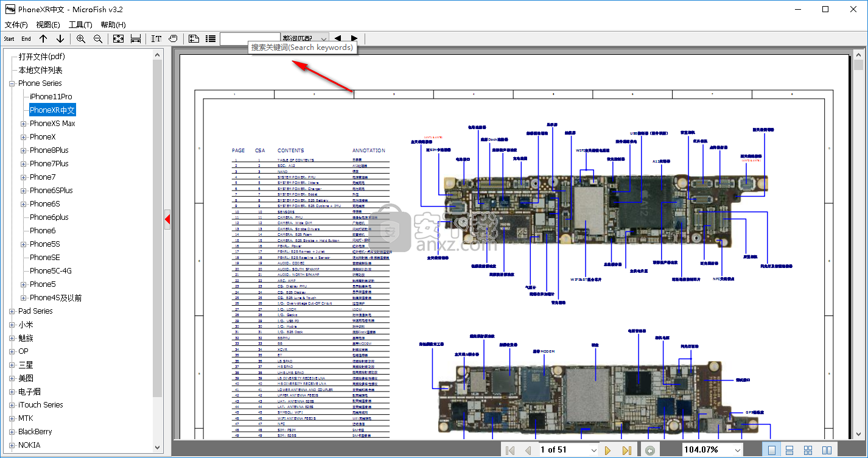Click the red sidebar collapse arrow

coord(167,220)
